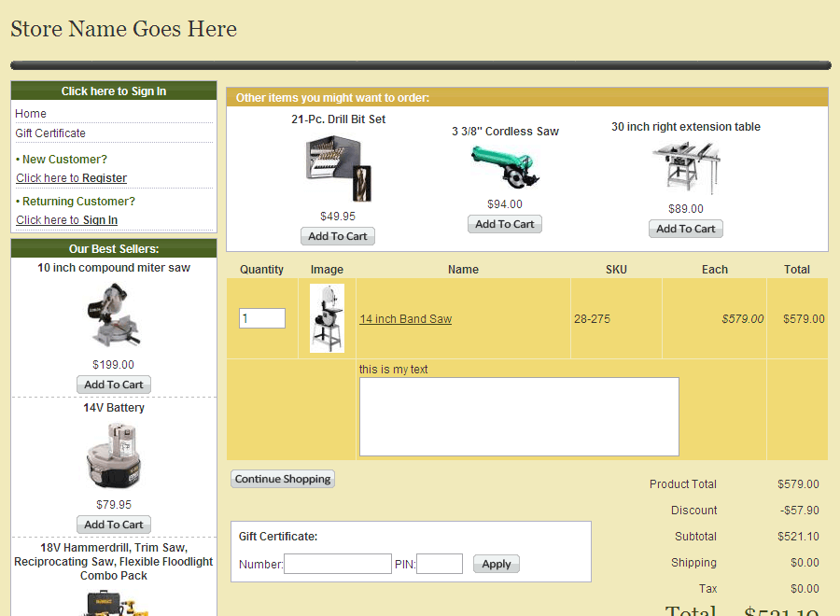Go to Home in the sidebar

point(31,113)
